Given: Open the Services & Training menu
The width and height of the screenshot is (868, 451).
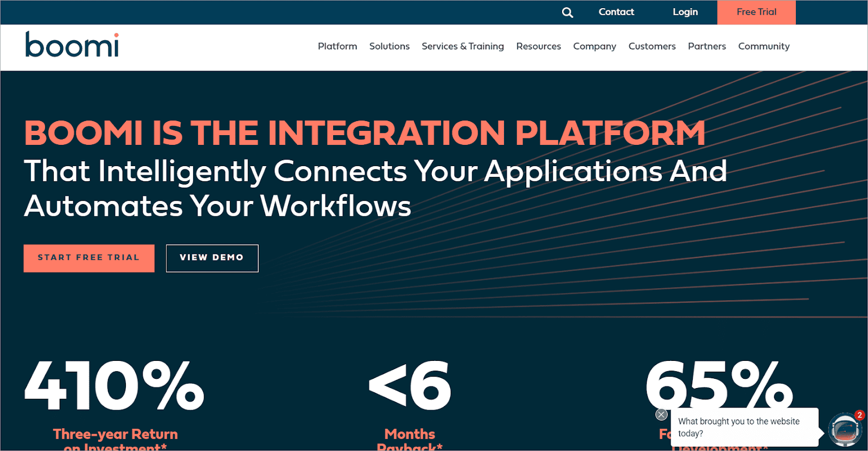Looking at the screenshot, I should pos(463,46).
